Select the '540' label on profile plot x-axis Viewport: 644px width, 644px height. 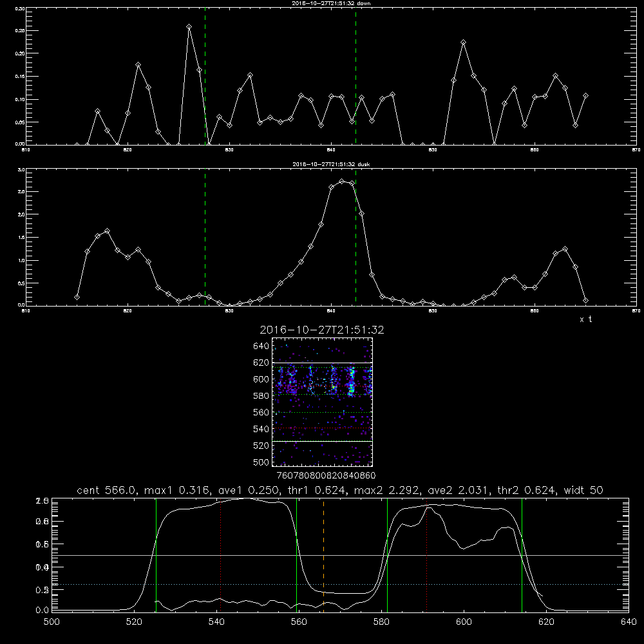click(216, 622)
